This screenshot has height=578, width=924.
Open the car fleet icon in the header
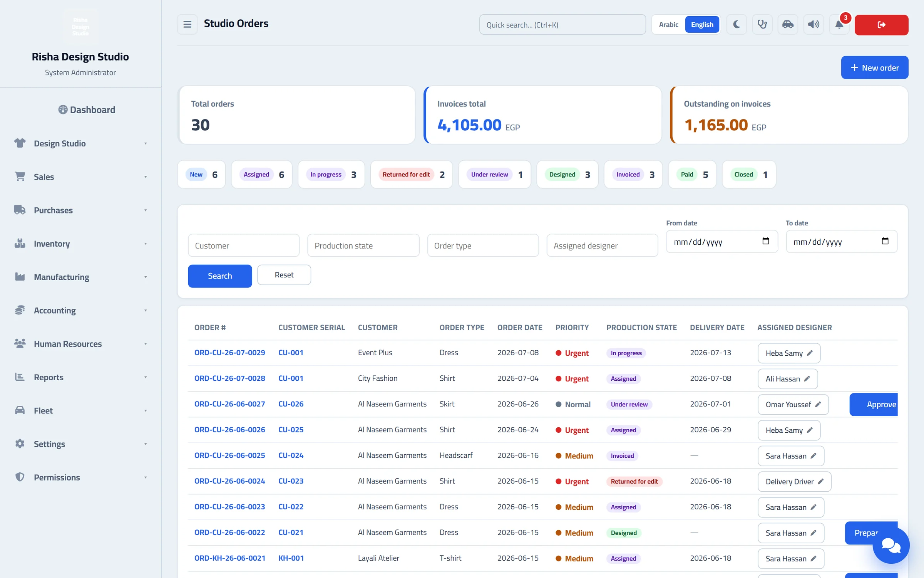coord(788,25)
